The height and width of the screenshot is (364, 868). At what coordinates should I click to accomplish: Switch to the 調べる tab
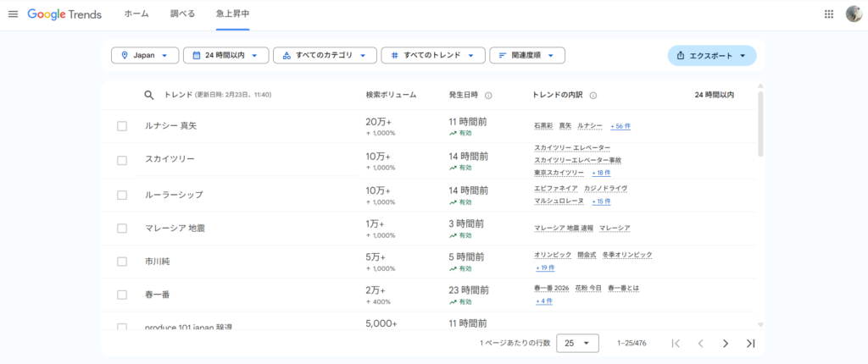pos(182,14)
